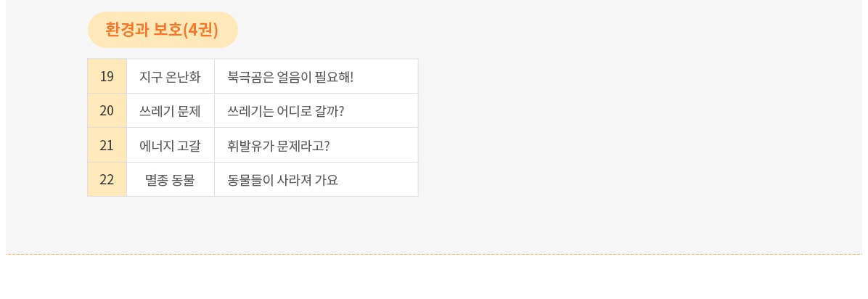The image size is (868, 299).
Task: Click the 멸종 동물 topic cell
Action: click(171, 179)
